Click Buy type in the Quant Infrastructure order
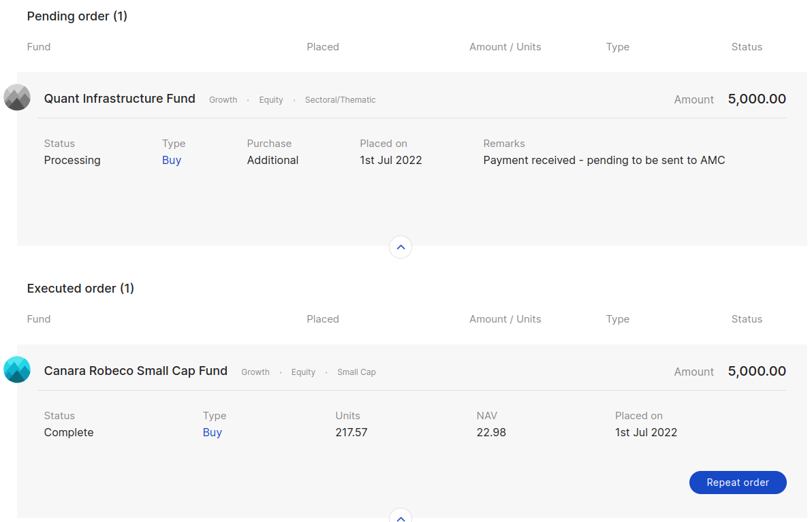 pyautogui.click(x=172, y=160)
